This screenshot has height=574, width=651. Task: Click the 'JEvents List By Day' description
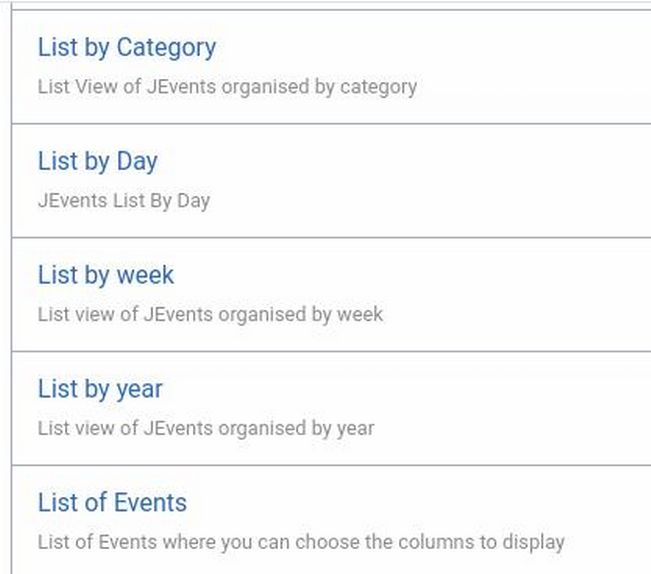click(x=123, y=200)
